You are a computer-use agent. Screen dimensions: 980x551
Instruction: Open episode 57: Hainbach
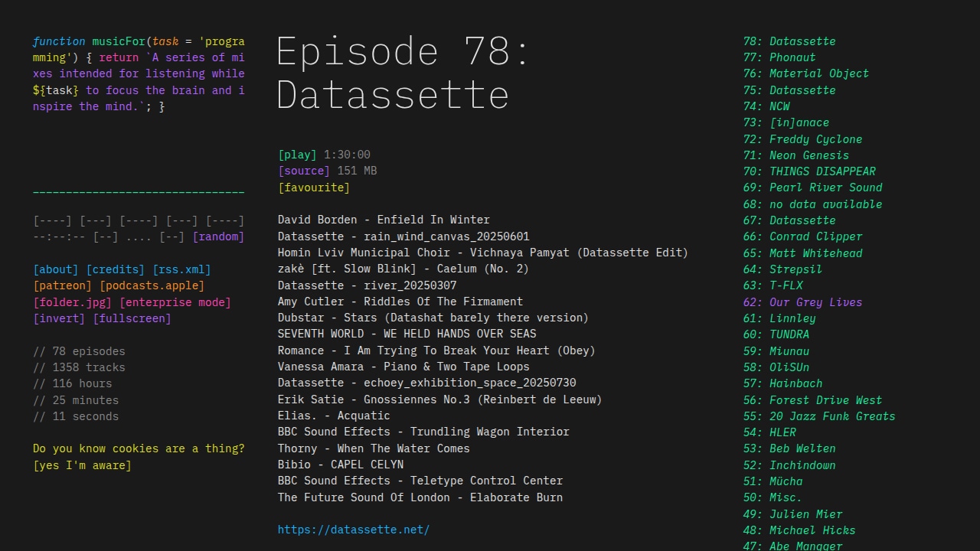pos(782,383)
